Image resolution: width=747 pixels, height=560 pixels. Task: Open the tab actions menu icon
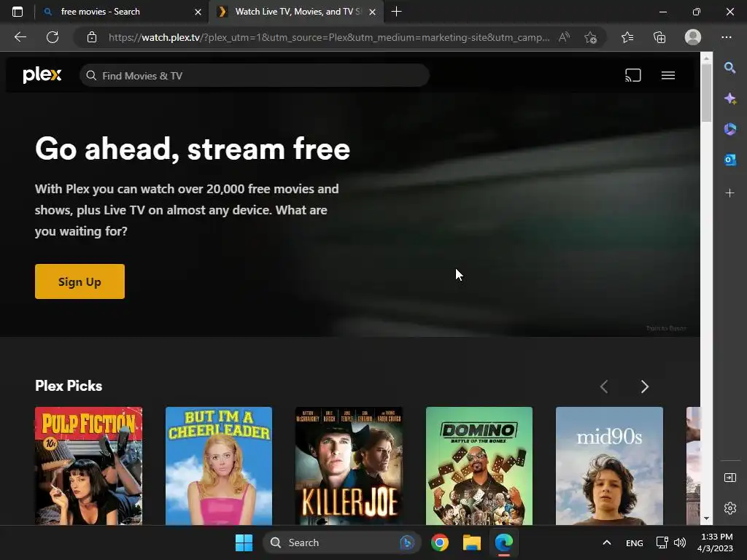18,12
